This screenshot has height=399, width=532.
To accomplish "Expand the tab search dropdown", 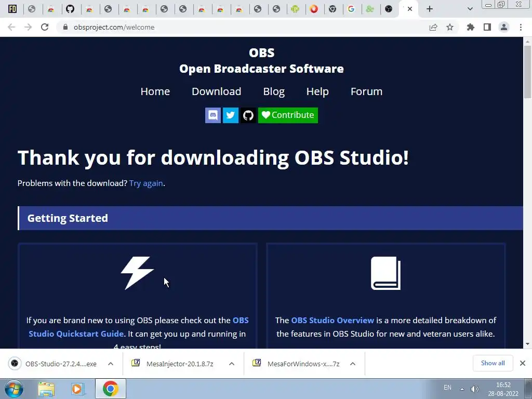I will (470, 9).
